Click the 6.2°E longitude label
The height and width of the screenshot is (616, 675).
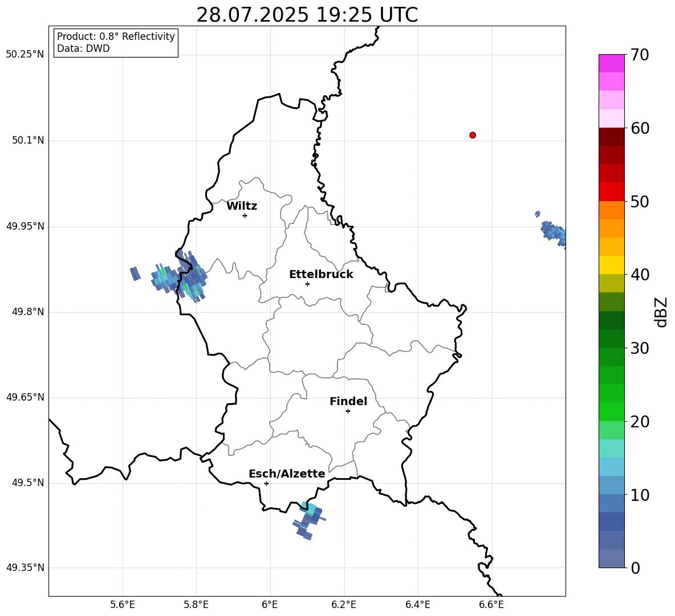(x=344, y=605)
